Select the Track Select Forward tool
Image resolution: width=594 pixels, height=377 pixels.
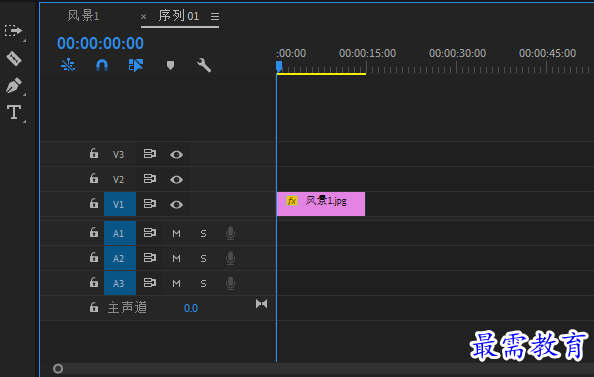coord(14,30)
